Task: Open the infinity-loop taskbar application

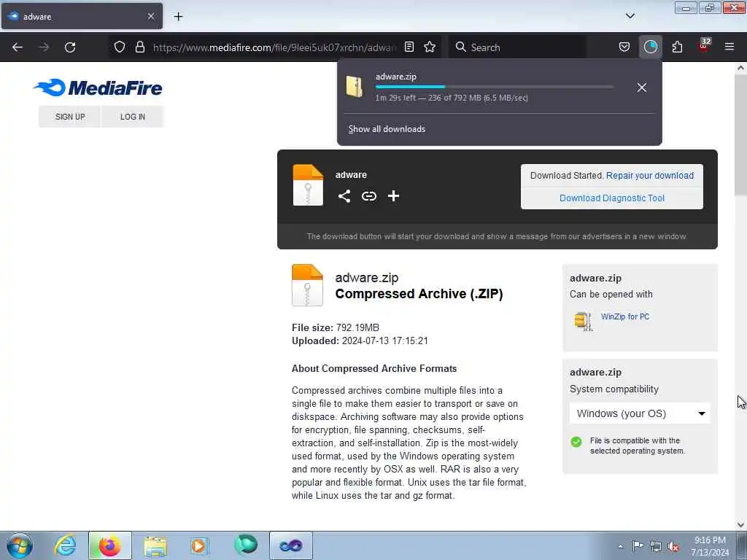Action: 290,545
